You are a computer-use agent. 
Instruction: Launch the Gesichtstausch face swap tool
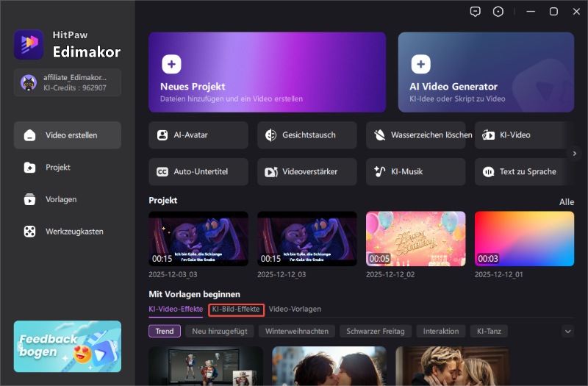pyautogui.click(x=306, y=135)
